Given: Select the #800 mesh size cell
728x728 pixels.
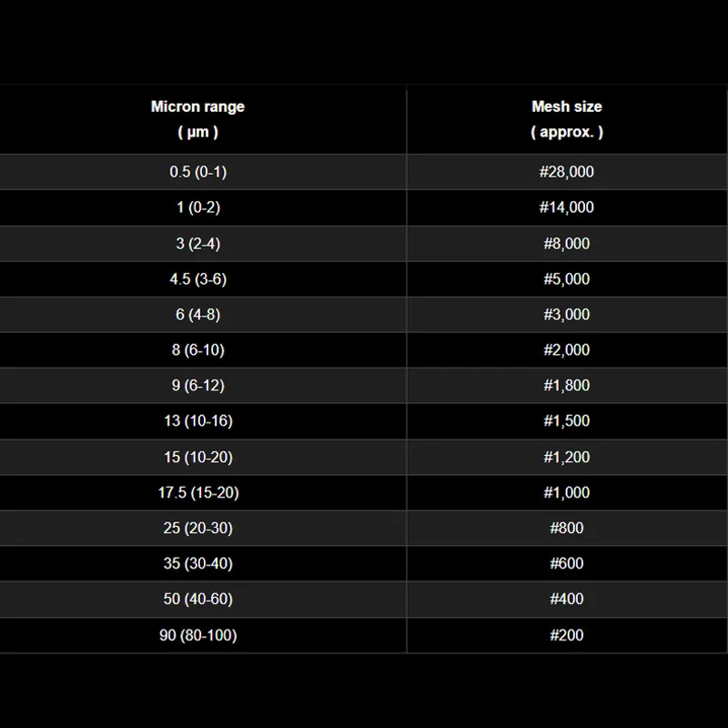Looking at the screenshot, I should 566,528.
